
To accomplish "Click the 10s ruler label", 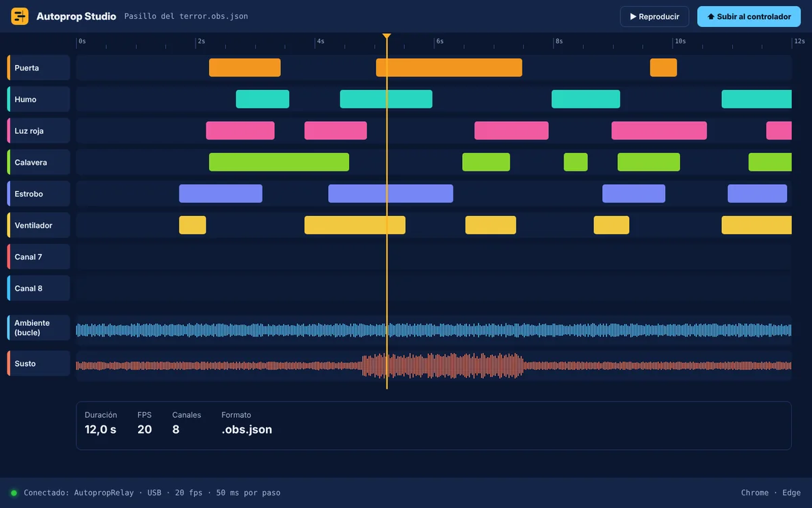I will [x=680, y=41].
